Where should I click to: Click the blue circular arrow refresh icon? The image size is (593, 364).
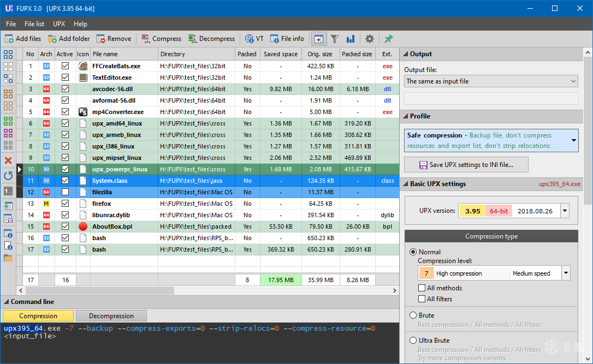(x=8, y=175)
